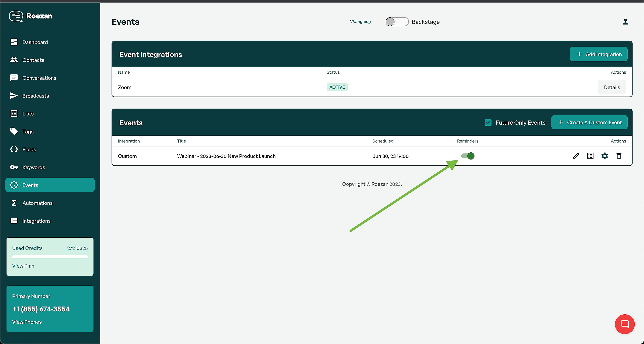Disable reminders toggle for the webinar event
Screen dimensions: 644x344
click(x=468, y=156)
